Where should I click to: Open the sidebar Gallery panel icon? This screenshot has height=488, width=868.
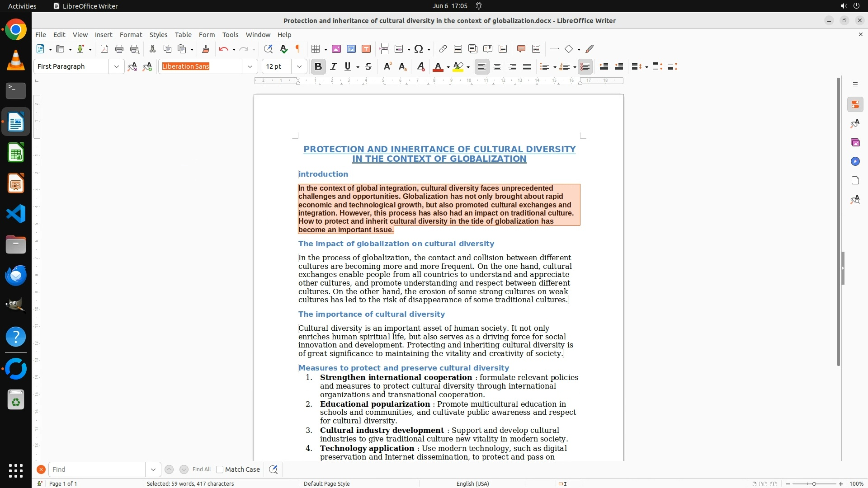click(855, 142)
